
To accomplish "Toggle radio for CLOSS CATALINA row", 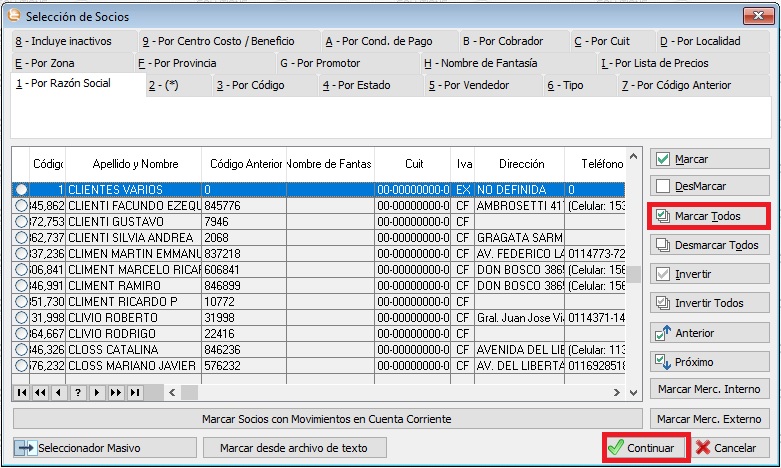I will pyautogui.click(x=22, y=350).
